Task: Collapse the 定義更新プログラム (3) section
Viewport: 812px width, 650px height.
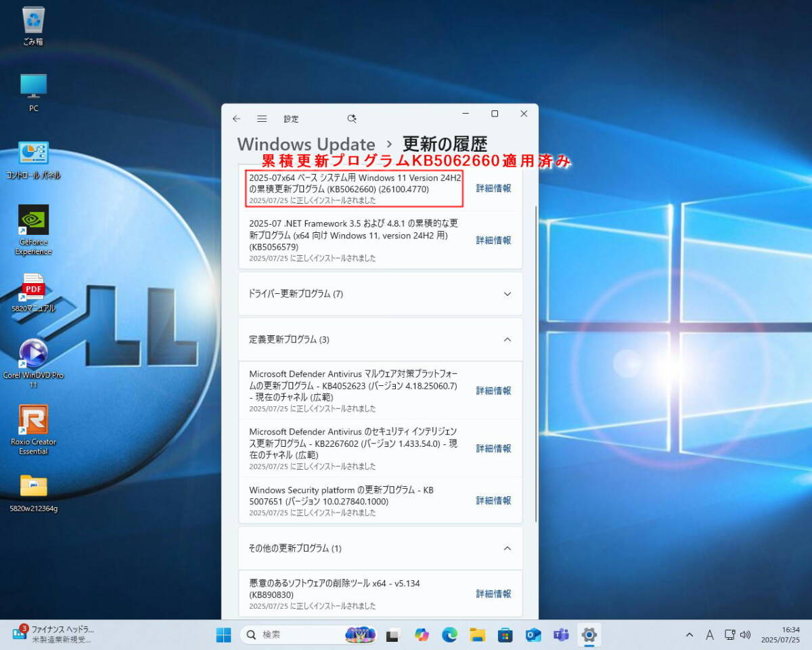Action: [380, 339]
